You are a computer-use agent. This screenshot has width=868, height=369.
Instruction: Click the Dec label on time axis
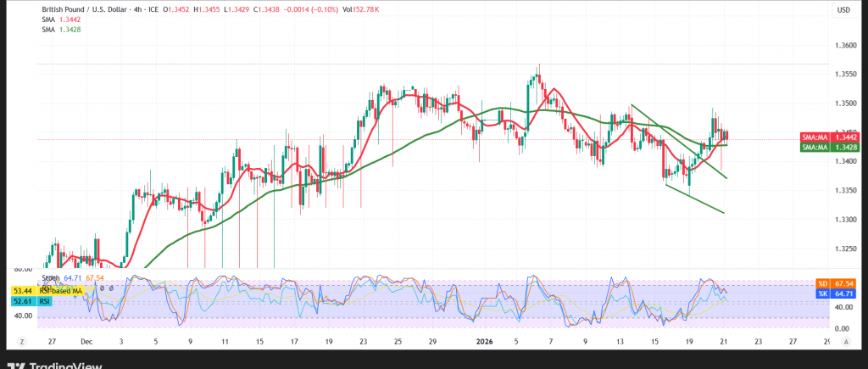tap(85, 340)
